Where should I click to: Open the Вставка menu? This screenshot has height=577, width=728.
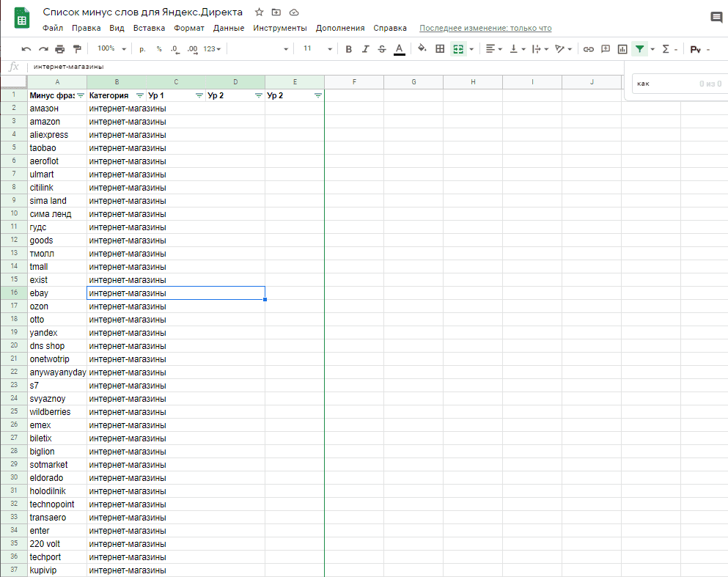coord(149,28)
